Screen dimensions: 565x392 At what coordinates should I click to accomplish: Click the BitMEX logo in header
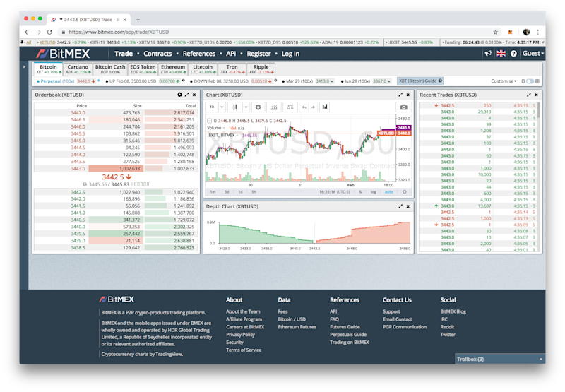click(63, 54)
